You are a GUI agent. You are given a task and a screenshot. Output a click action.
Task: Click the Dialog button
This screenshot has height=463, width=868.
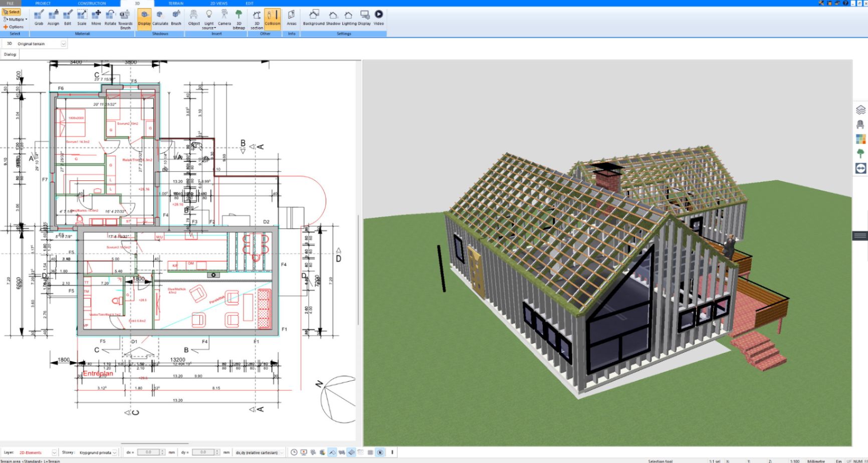tap(10, 54)
